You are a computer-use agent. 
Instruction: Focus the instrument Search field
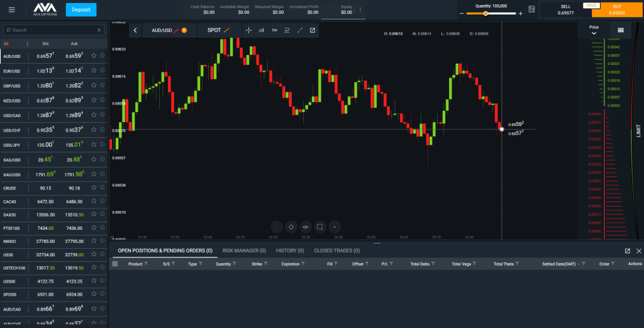(53, 30)
